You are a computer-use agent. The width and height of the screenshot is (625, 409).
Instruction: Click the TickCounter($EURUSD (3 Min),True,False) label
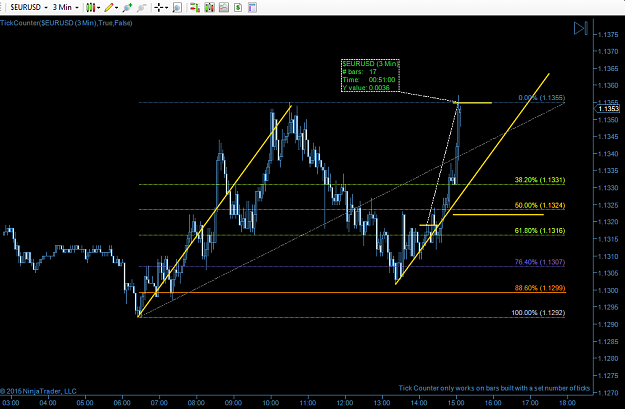[x=66, y=23]
